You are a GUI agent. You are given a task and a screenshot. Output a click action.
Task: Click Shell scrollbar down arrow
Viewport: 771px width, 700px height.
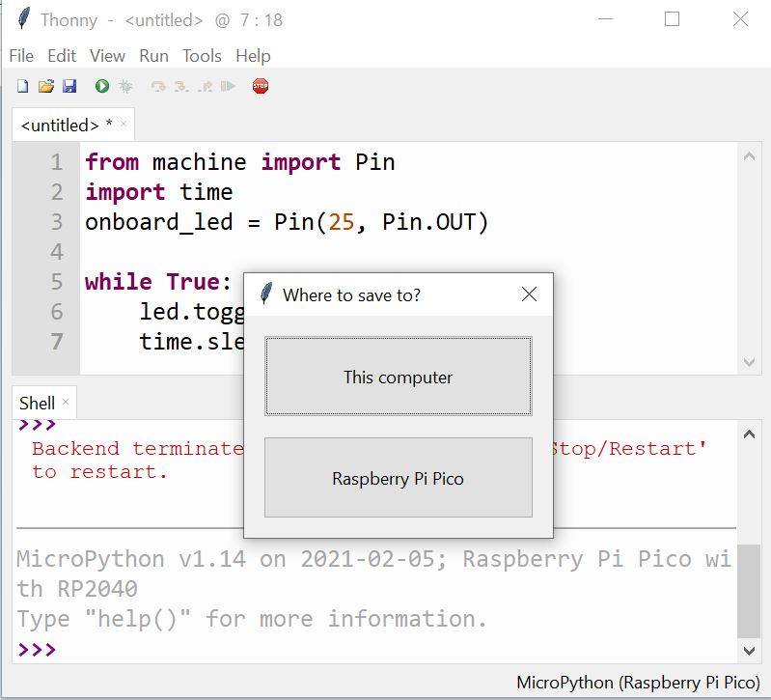(x=750, y=651)
